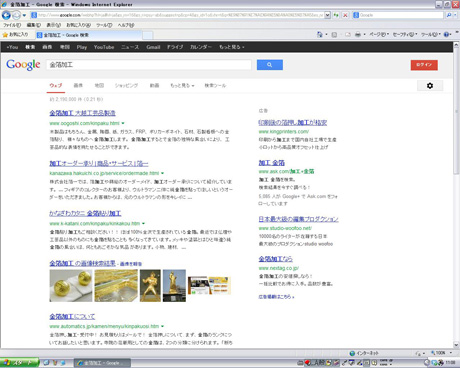The height and width of the screenshot is (368, 460).
Task: Click the Print icon in command bar
Action: click(x=358, y=34)
